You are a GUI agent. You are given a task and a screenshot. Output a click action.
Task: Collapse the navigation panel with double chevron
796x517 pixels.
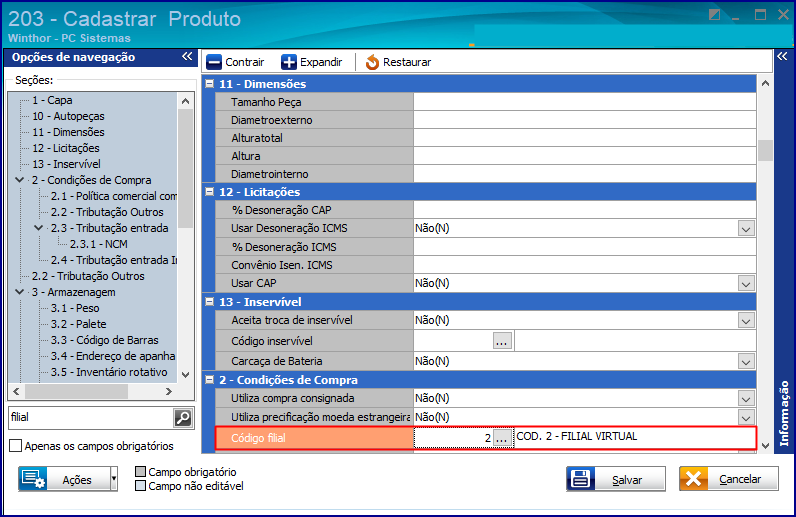point(187,56)
